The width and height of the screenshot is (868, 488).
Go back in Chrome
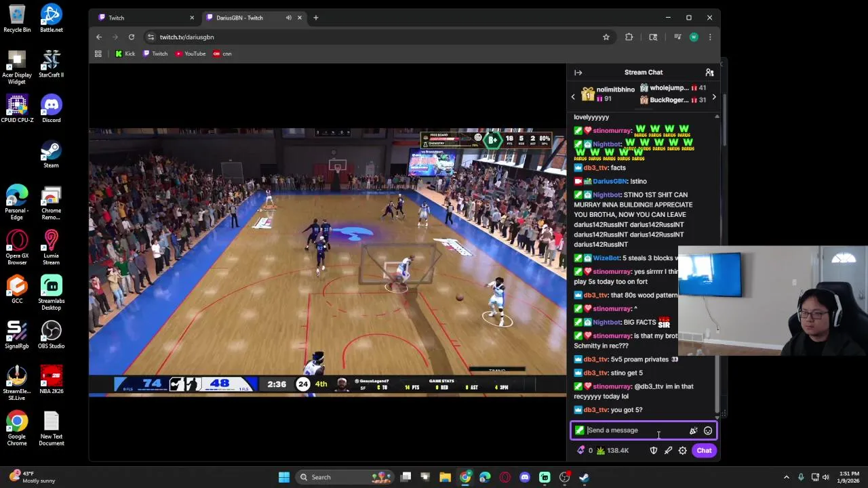99,37
